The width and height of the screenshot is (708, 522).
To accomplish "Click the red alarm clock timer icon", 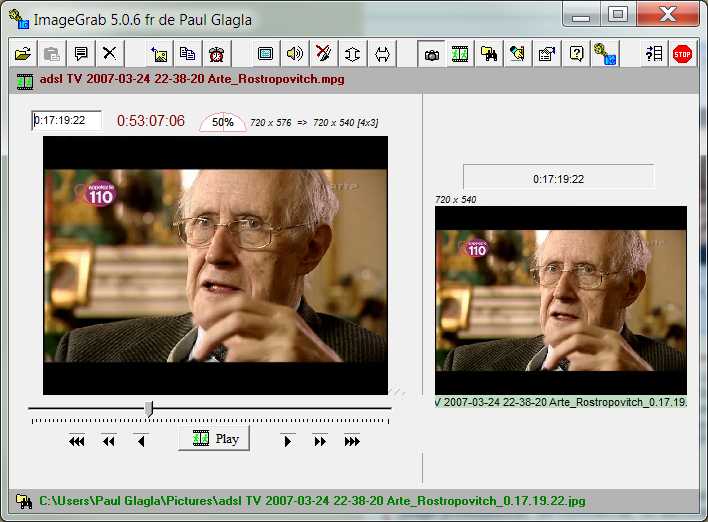I will click(216, 54).
